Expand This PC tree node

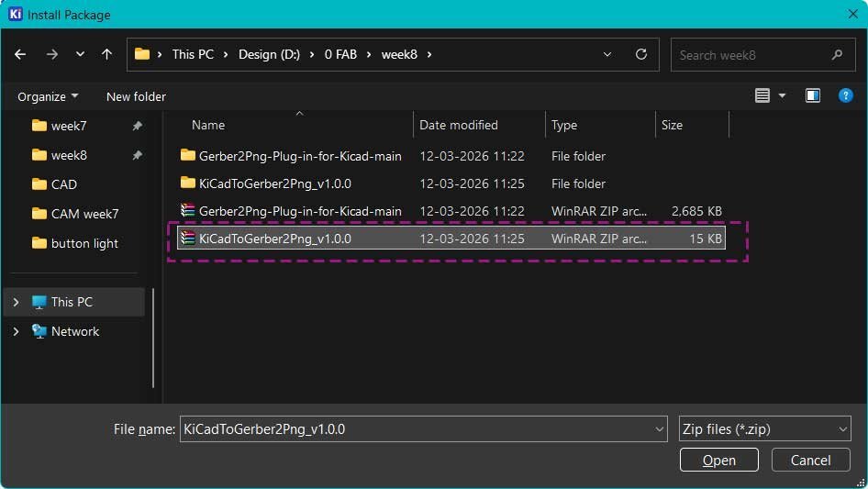(16, 302)
